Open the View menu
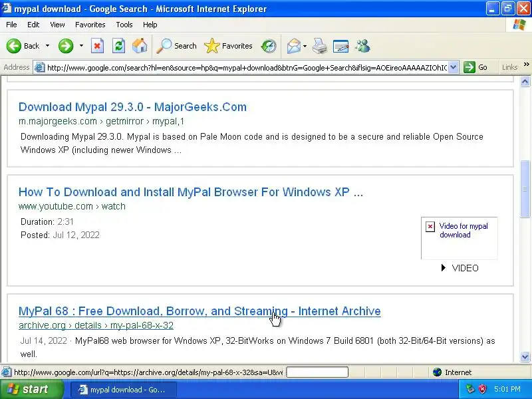 pyautogui.click(x=57, y=25)
